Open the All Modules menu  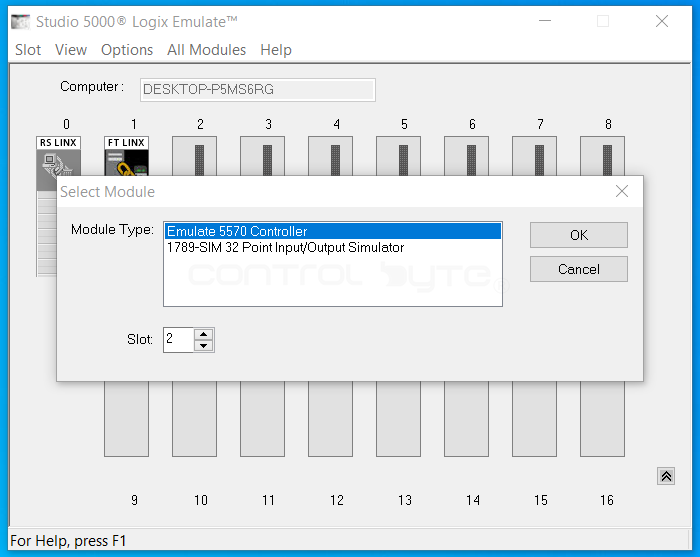click(206, 50)
